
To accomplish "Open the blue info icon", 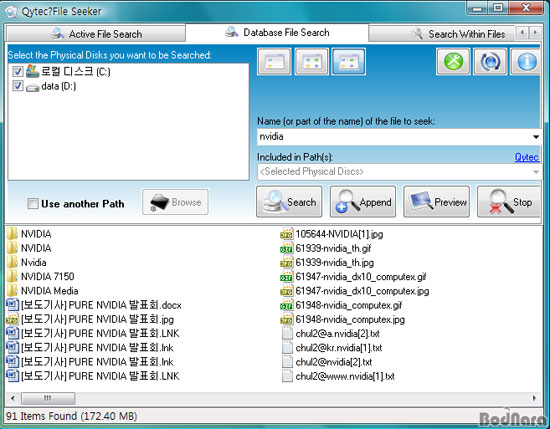I will point(525,62).
